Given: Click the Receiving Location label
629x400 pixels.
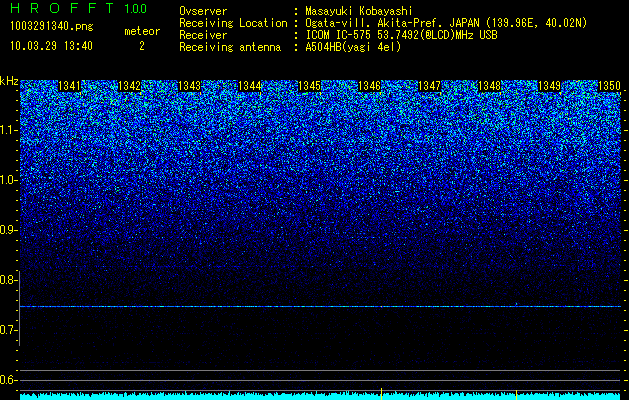Looking at the screenshot, I should pos(233,24).
